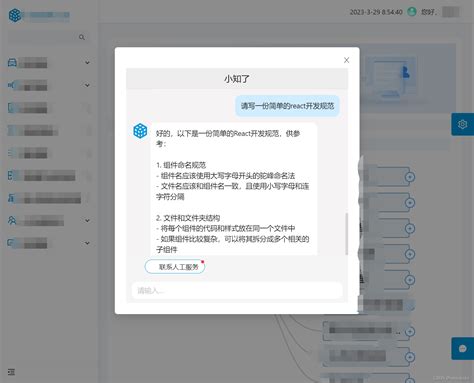This screenshot has height=383, width=474.
Task: Click the topmost plus button on the background flowchart
Action: (x=410, y=177)
